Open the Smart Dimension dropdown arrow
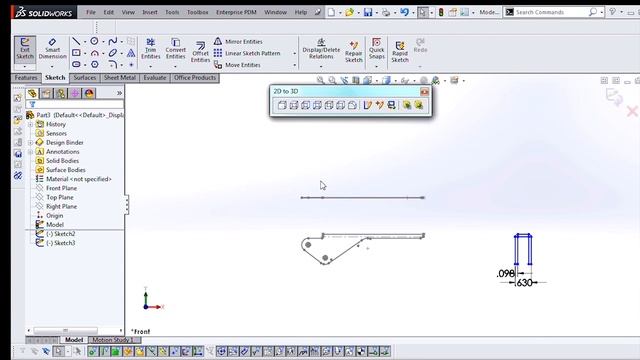Screen dimensions: 640x360 pyautogui.click(x=52, y=67)
